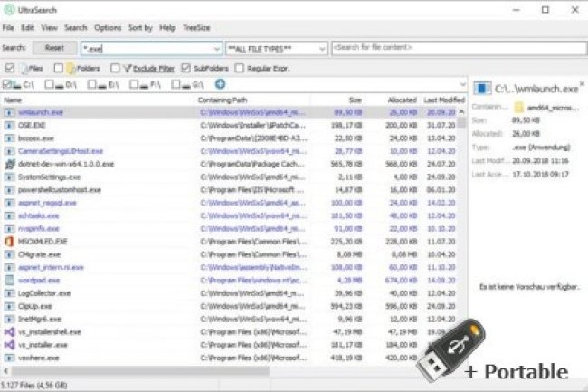Click the schtasks.exe file icon
The width and height of the screenshot is (588, 392).
point(9,215)
